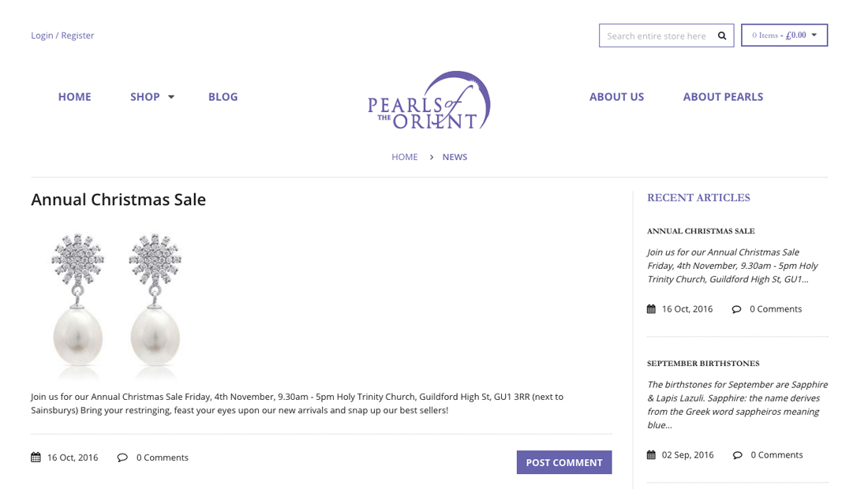The image size is (868, 489).
Task: Click speech bubble icon under main article
Action: coord(122,457)
